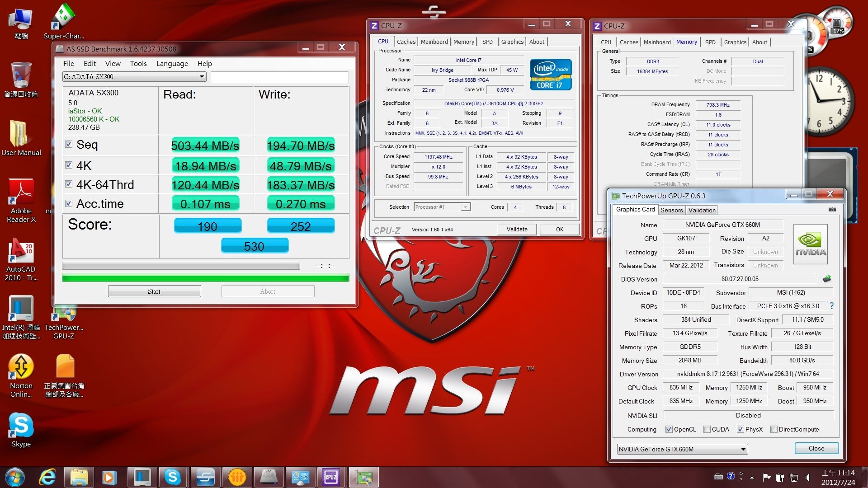Open Skype from the taskbar
Image resolution: width=868 pixels, height=488 pixels.
pyautogui.click(x=172, y=477)
